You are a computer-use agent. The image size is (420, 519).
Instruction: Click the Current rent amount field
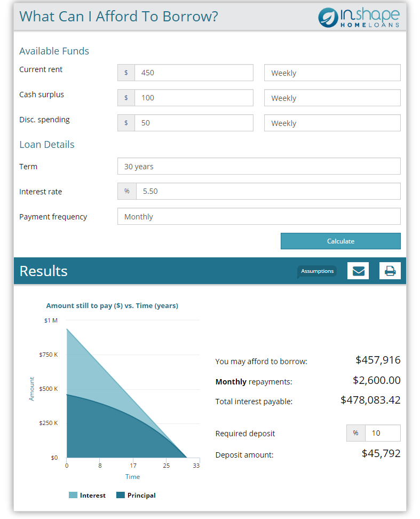[193, 73]
